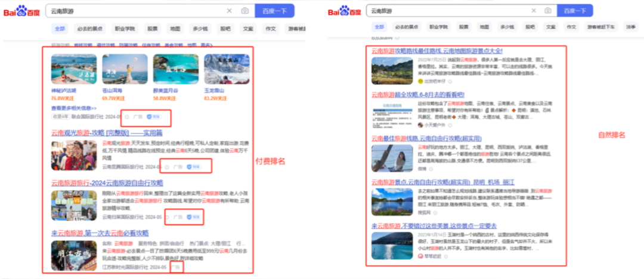Screen dimensions: 644x279
Task: Open 醉美蓝月谷 photo card
Action: coord(176,69)
